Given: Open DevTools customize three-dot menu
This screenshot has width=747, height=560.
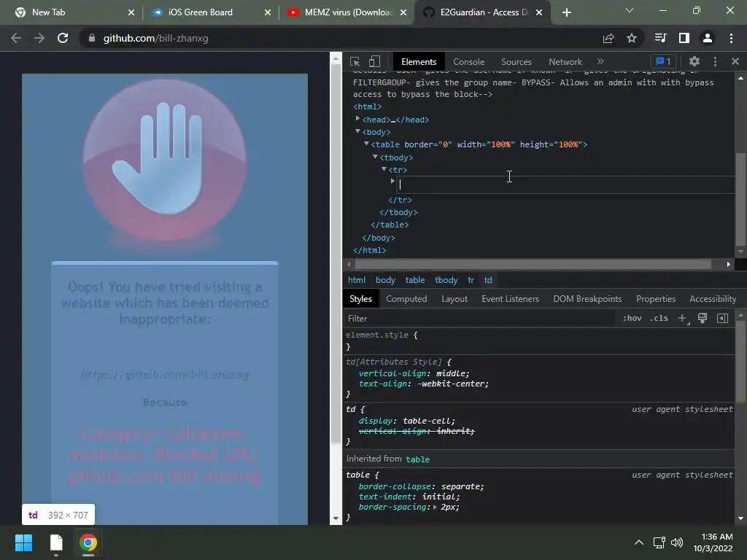Looking at the screenshot, I should coord(715,61).
